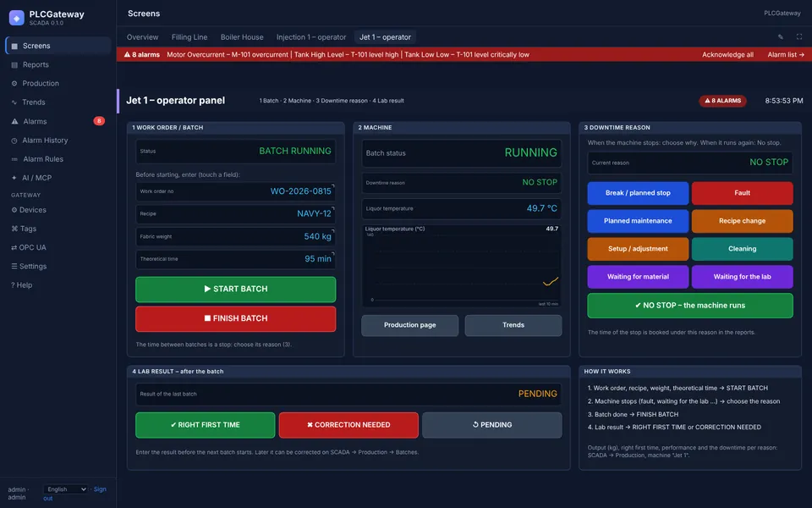Open Alarms via bell icon in sidebar
Screen dimensions: 812x508
(x=15, y=121)
